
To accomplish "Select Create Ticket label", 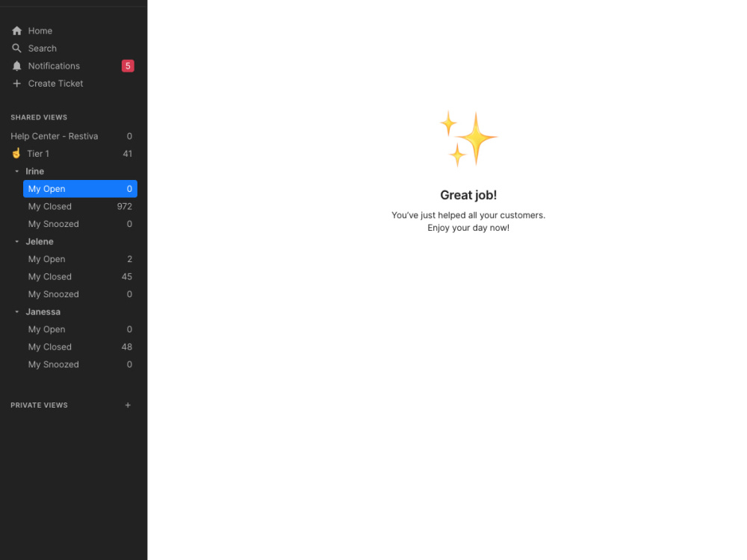I will [55, 84].
